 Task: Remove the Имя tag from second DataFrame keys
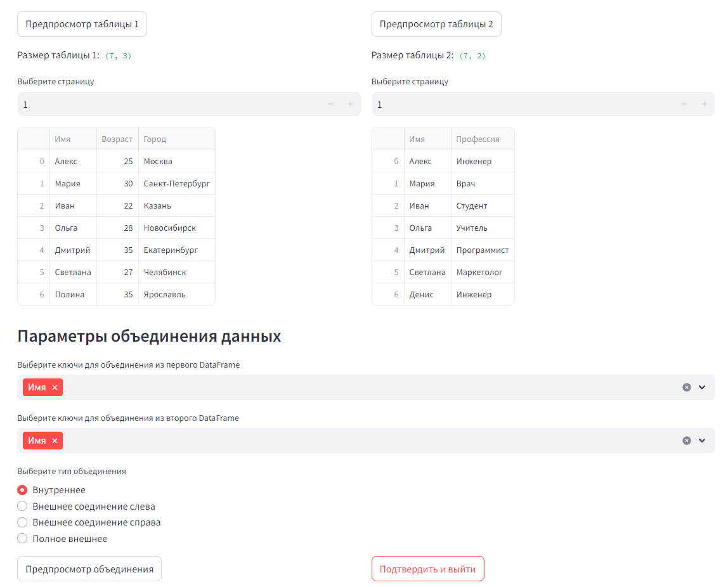[55, 441]
